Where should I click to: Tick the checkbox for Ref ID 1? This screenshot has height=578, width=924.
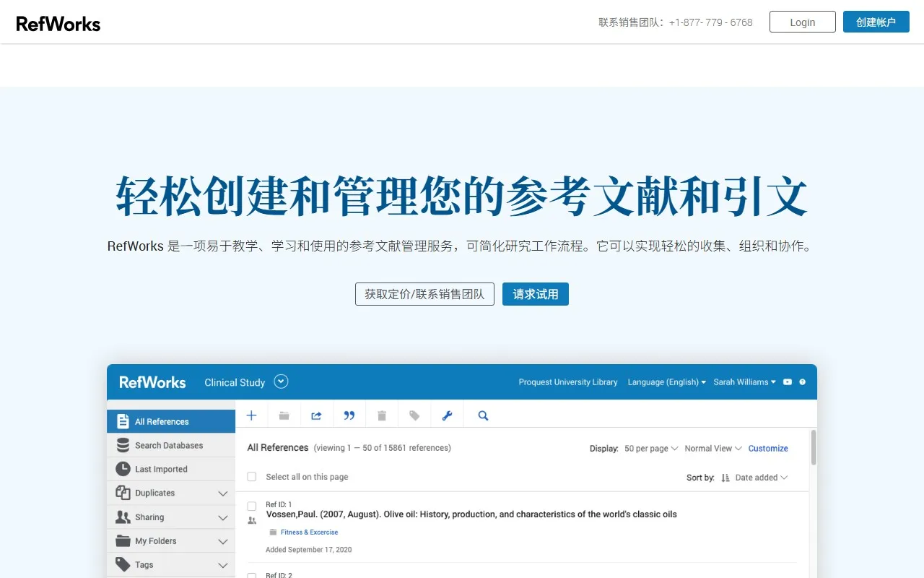(x=252, y=506)
